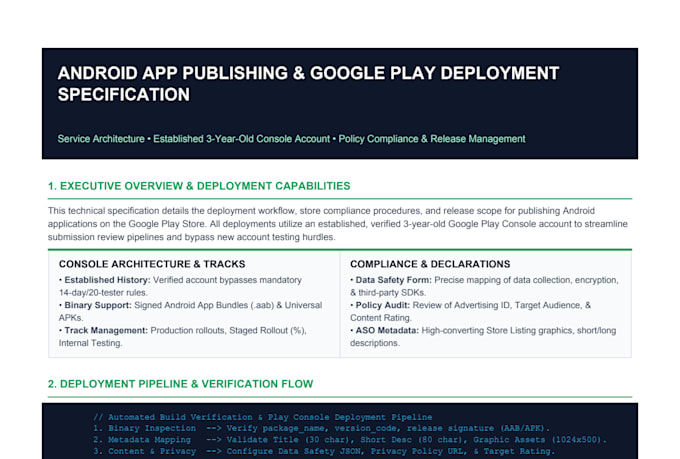Viewport: 680px width, 459px height.
Task: Click 'Policy Compliance & Release Management' in the subtitle
Action: 432,139
